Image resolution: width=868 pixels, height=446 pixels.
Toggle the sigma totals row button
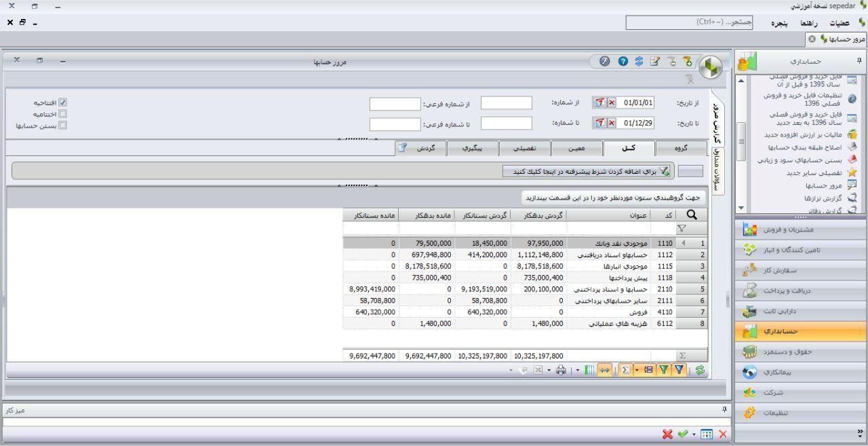pyautogui.click(x=625, y=370)
